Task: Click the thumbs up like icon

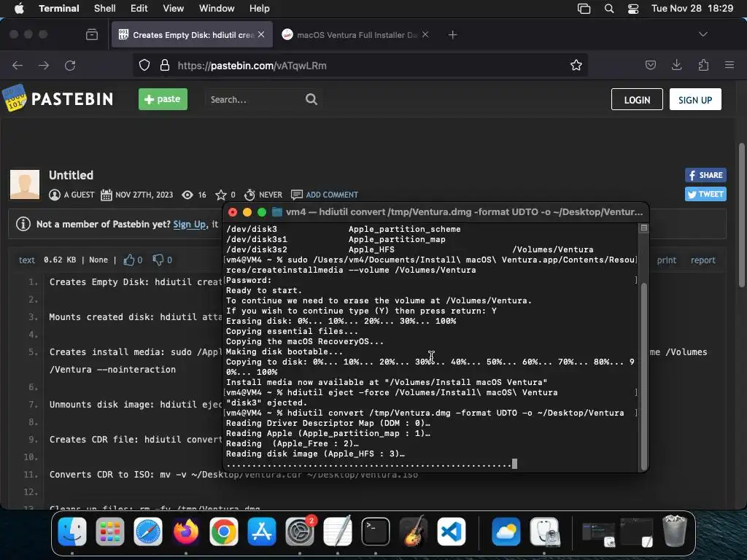Action: pos(129,260)
